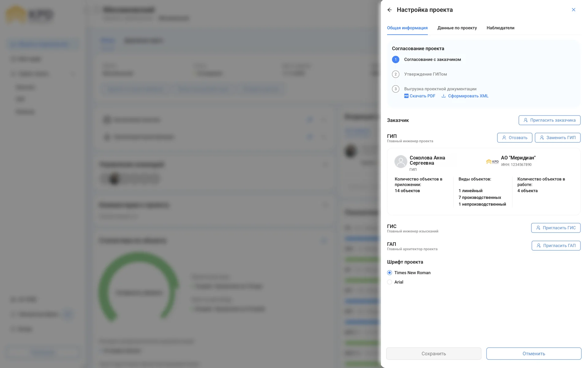Click the text ИНН: 1234567890

coord(516,165)
